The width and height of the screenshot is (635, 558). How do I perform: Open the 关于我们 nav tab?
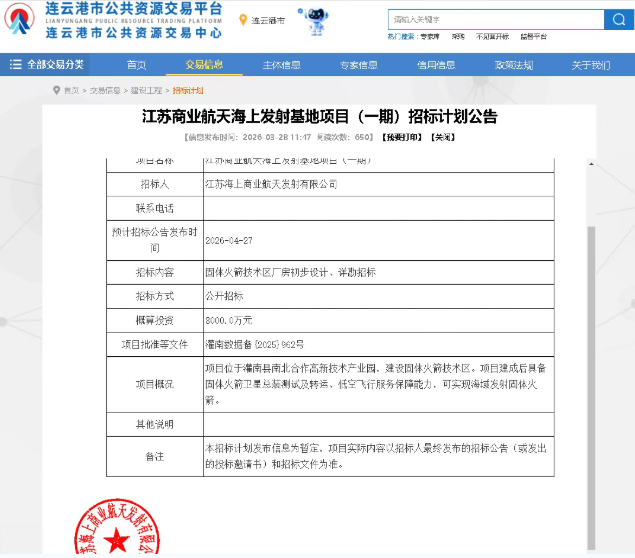[x=590, y=65]
